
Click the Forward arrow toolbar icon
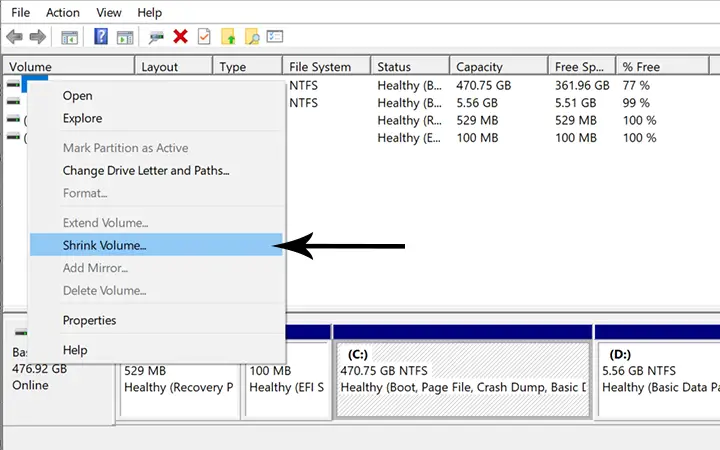(x=38, y=37)
